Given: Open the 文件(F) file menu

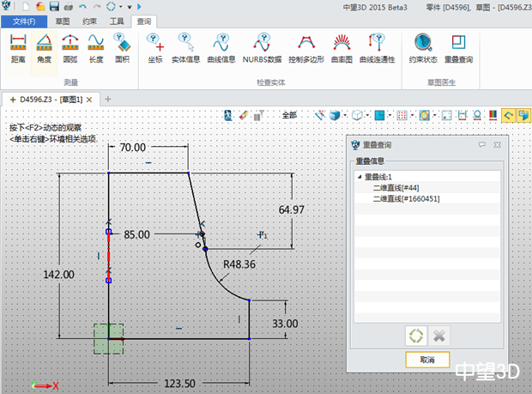Looking at the screenshot, I should point(25,20).
